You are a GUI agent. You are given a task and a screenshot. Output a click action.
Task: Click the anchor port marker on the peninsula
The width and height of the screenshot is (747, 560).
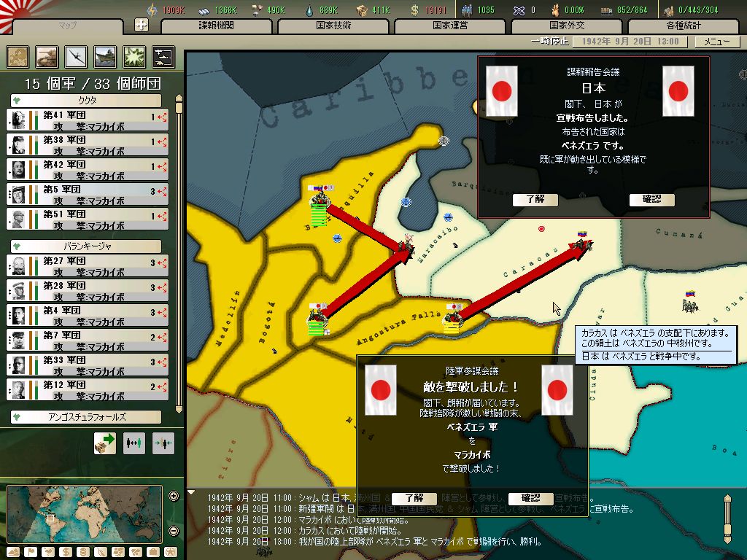coord(444,141)
